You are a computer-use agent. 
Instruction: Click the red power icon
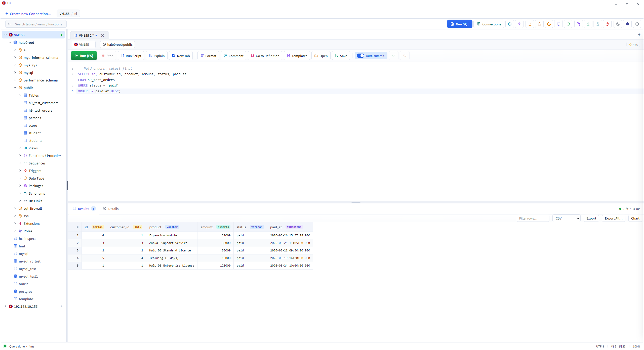[607, 24]
